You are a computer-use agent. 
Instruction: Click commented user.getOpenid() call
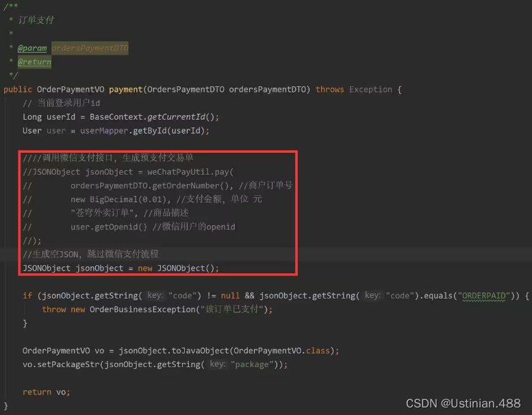click(x=109, y=227)
